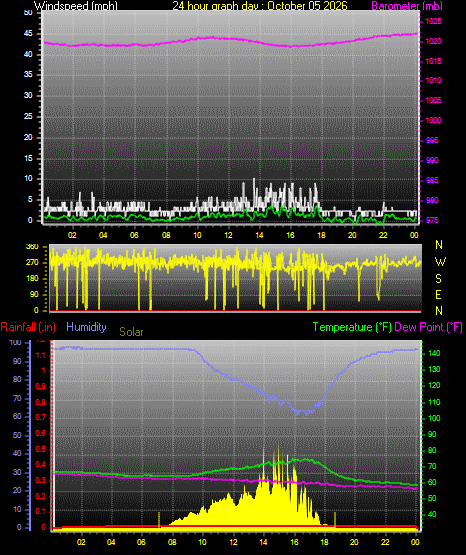Viewport: 466px width, 555px height.
Task: Click the 180 wind direction axis value
Action: [x=32, y=279]
